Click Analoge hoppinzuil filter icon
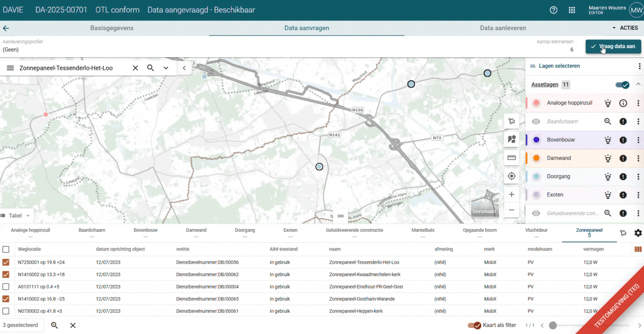Viewport: 644px width, 334px height. [x=608, y=103]
